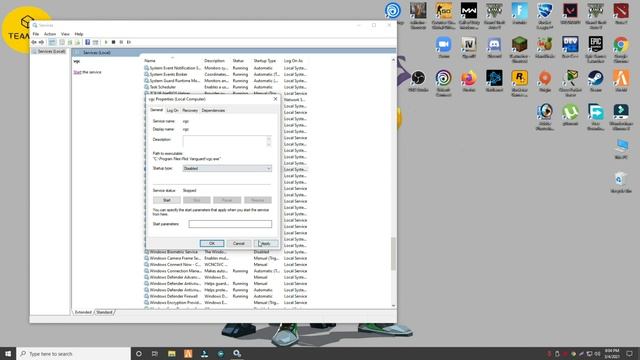Viewport: 640px width, 360px height.
Task: Select Services (Local) in the left tree
Action: (51, 51)
